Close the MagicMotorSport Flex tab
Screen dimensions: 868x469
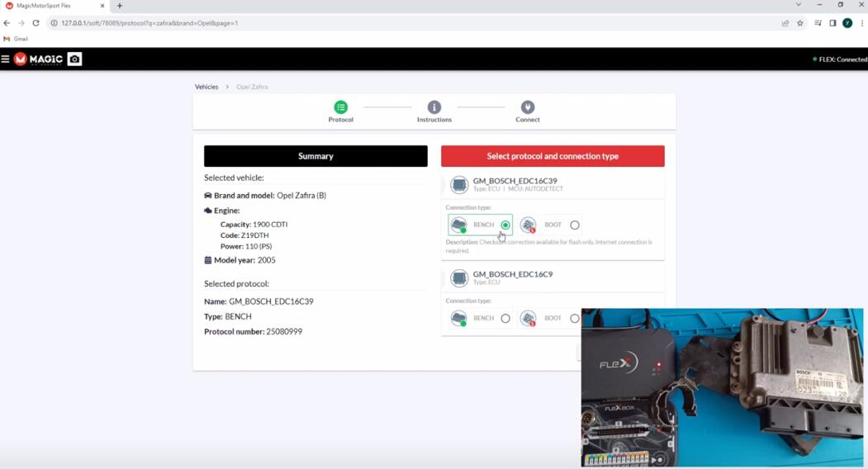pos(102,6)
